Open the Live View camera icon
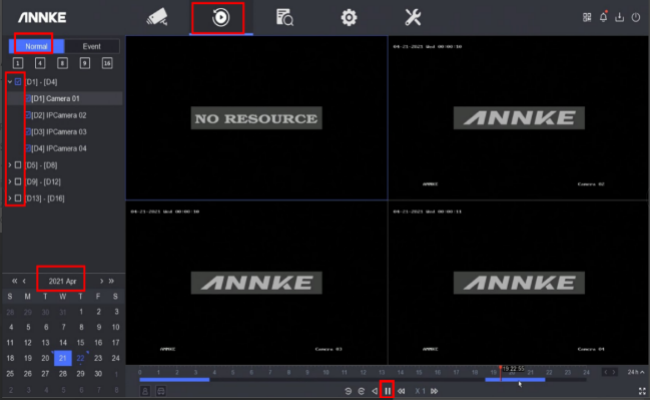The width and height of the screenshot is (650, 400). pos(157,17)
